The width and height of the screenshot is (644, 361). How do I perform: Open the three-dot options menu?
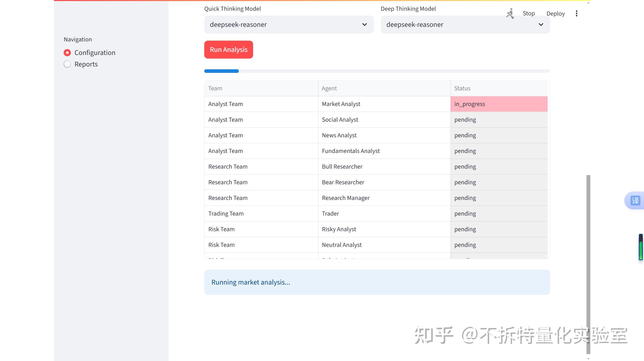(x=576, y=13)
